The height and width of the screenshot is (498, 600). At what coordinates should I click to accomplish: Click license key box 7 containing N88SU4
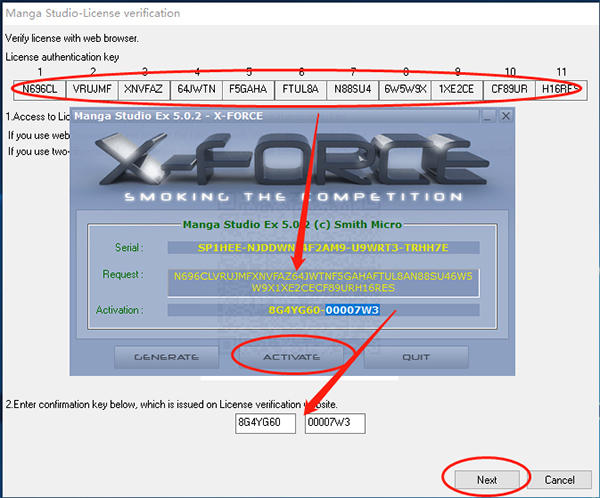352,89
